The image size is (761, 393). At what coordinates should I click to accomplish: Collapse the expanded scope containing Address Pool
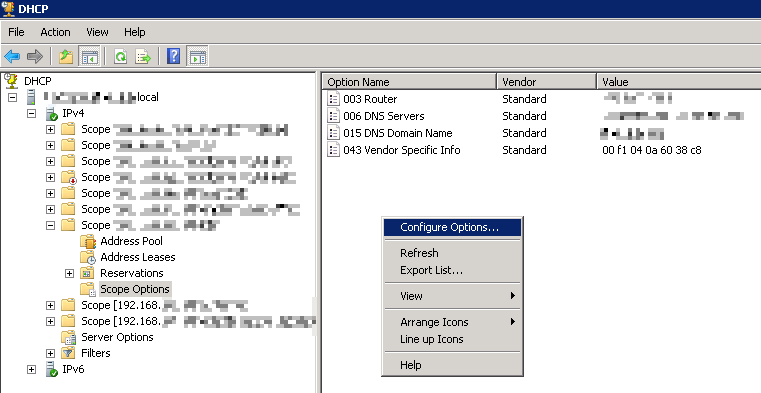[50, 225]
